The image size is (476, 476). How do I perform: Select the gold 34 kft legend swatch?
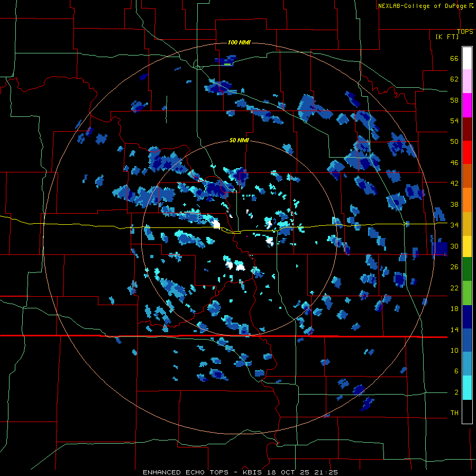coord(467,224)
